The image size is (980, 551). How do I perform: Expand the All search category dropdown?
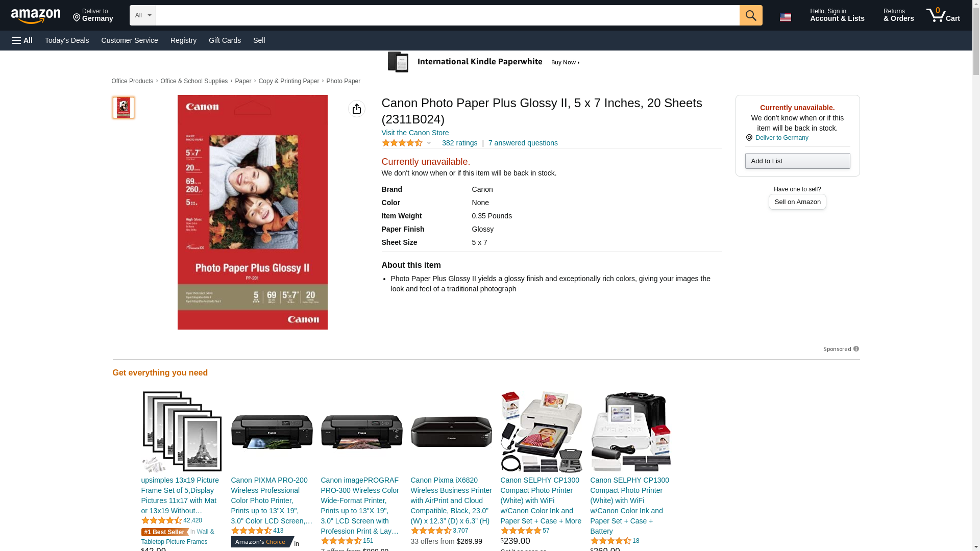[143, 15]
